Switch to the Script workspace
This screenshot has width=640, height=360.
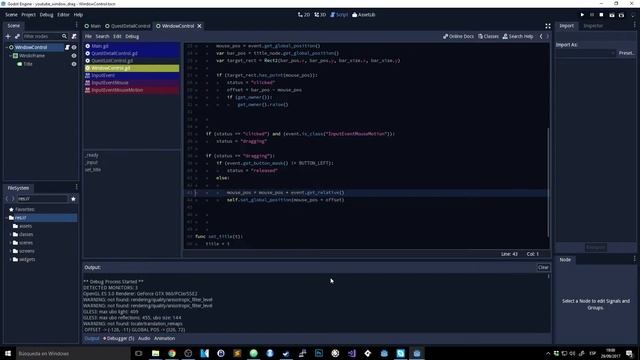[339, 15]
